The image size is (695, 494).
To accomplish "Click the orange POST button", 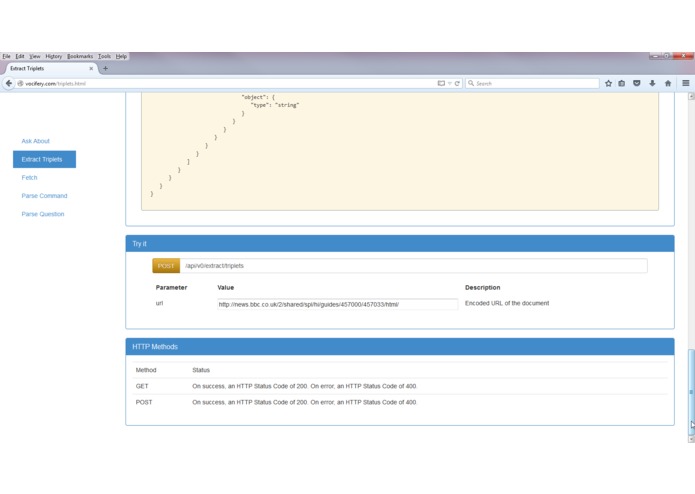I will pyautogui.click(x=166, y=266).
